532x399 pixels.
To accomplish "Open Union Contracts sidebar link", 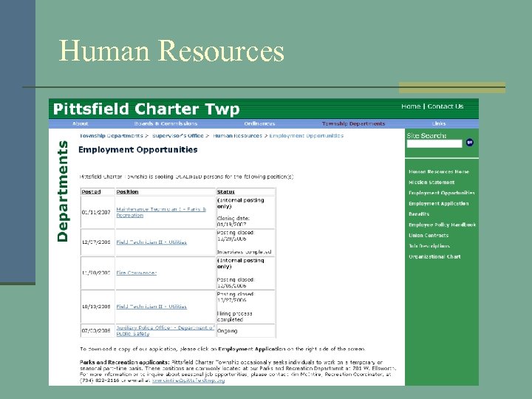I will coord(429,235).
